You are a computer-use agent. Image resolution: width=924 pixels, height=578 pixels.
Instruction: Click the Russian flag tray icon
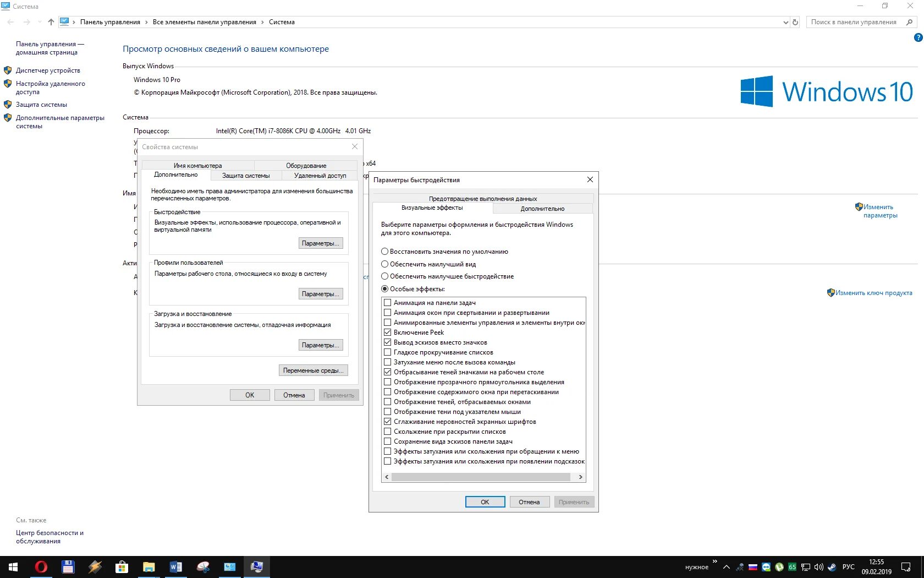(x=753, y=567)
